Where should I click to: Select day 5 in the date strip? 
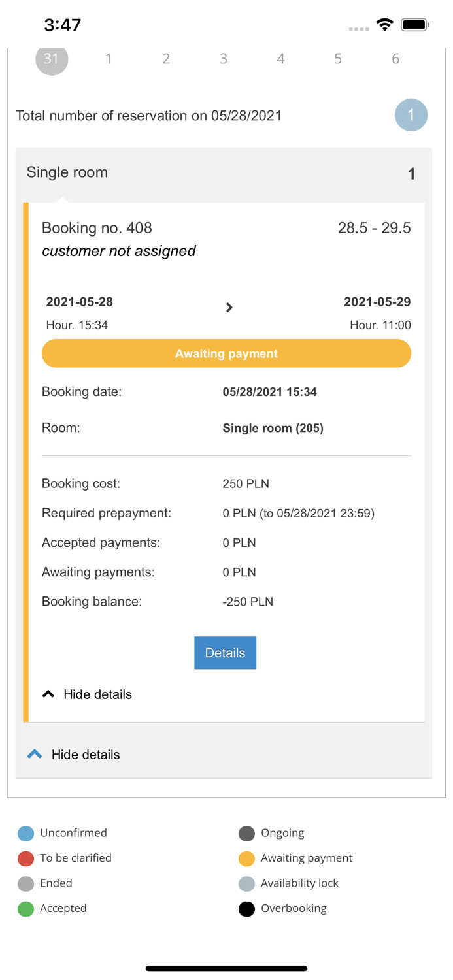point(338,59)
